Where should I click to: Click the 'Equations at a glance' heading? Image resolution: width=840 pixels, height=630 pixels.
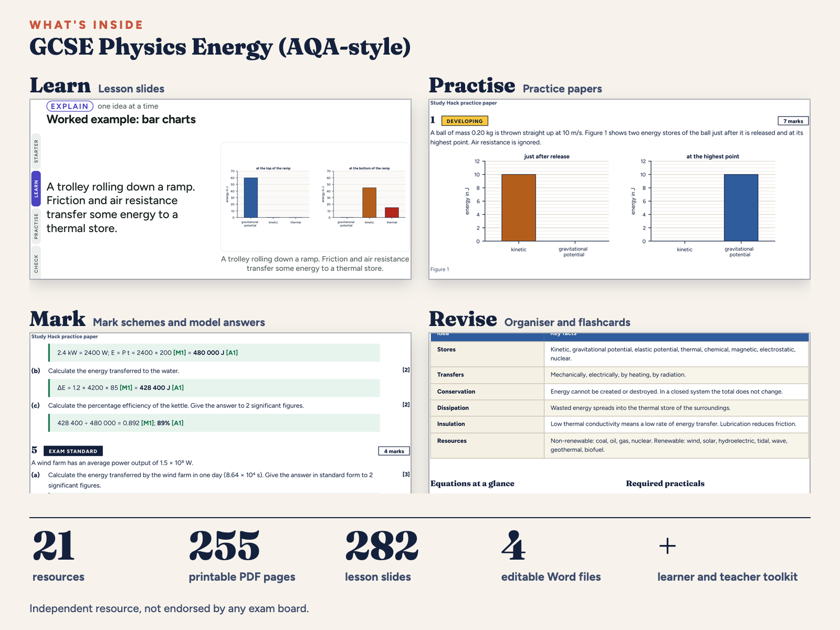[472, 484]
